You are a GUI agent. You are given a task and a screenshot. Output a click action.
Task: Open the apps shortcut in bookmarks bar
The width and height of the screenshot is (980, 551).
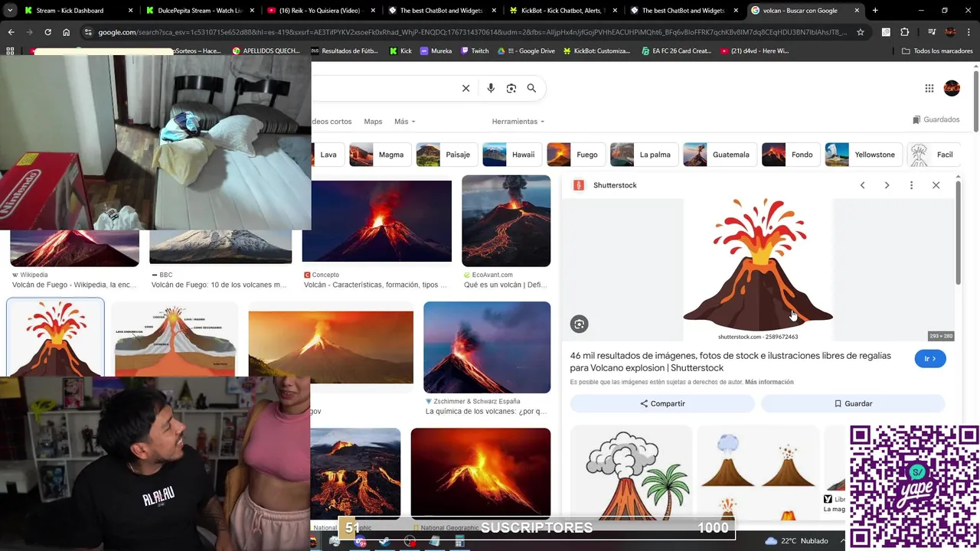coord(10,51)
